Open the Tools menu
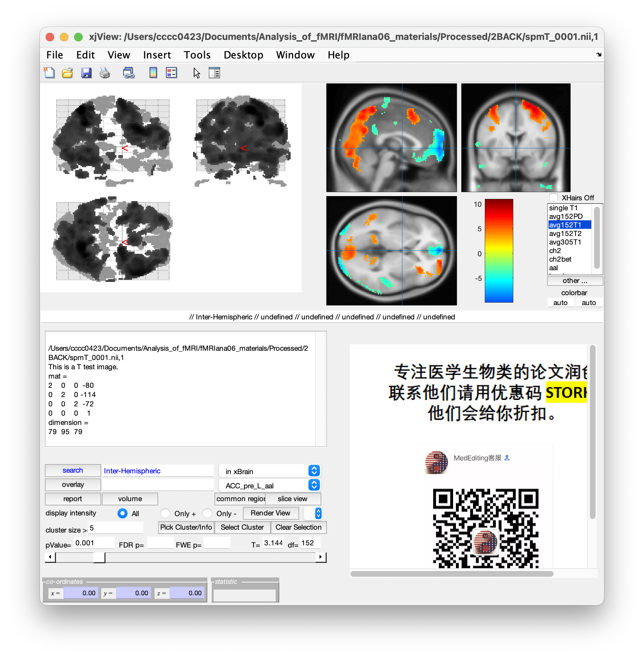The height and width of the screenshot is (658, 644). pos(197,55)
